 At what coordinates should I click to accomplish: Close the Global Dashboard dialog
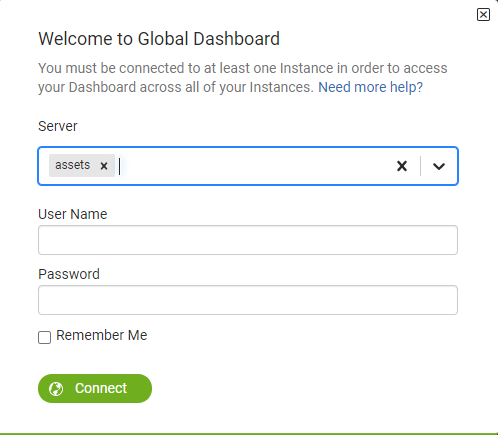(483, 15)
